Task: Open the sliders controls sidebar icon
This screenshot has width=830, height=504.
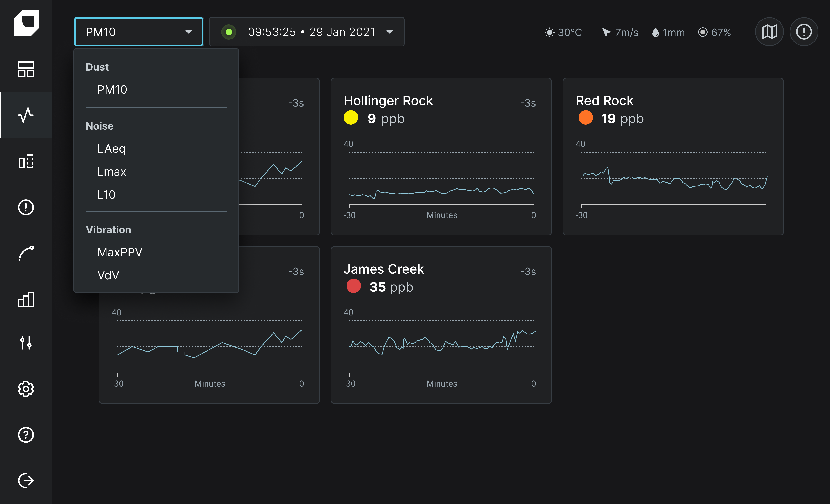Action: [x=26, y=342]
